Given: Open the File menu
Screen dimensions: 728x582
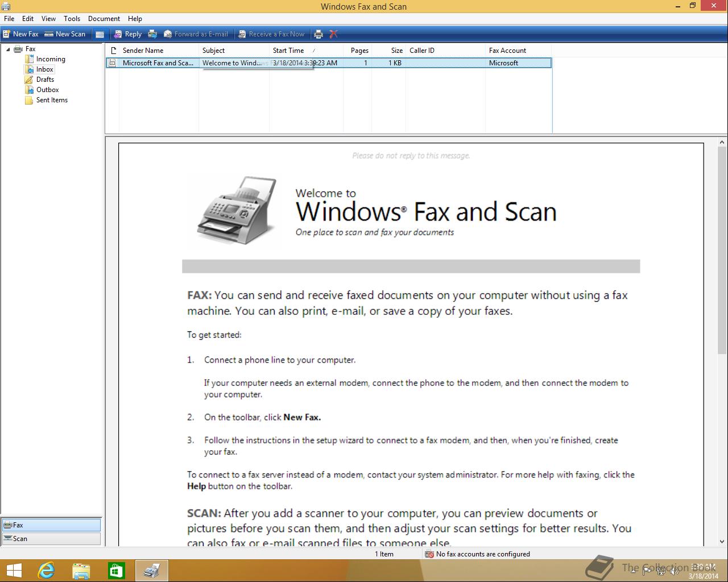Looking at the screenshot, I should tap(9, 19).
